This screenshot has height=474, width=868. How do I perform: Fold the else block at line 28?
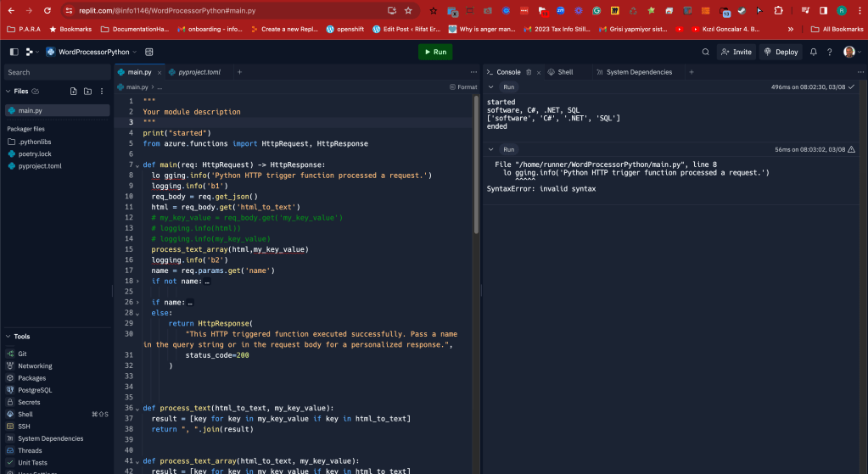pyautogui.click(x=137, y=314)
